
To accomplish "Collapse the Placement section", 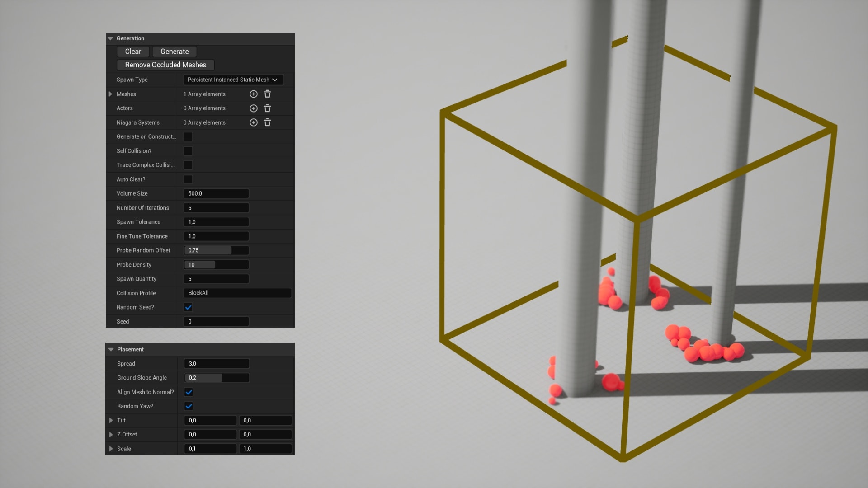I will [x=110, y=349].
